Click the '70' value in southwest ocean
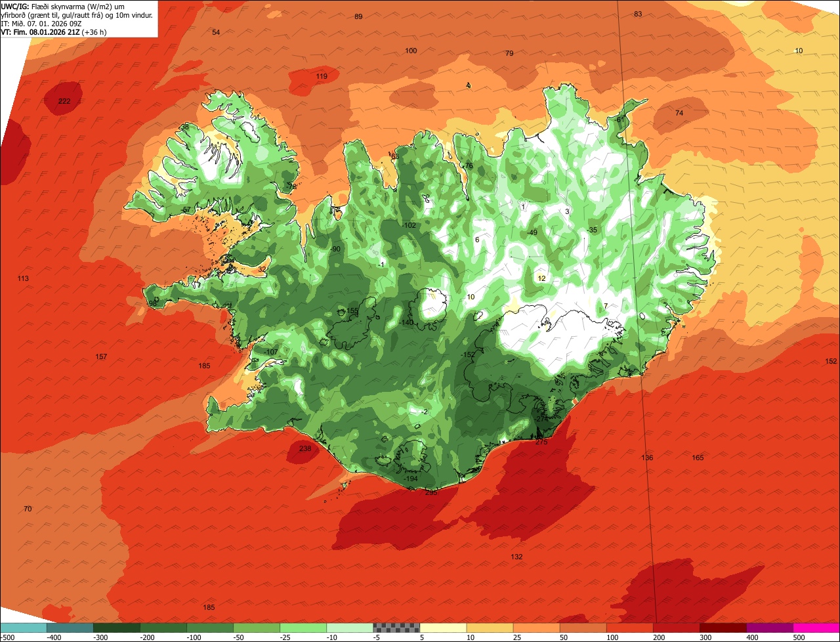The height and width of the screenshot is (642, 840). [28, 509]
